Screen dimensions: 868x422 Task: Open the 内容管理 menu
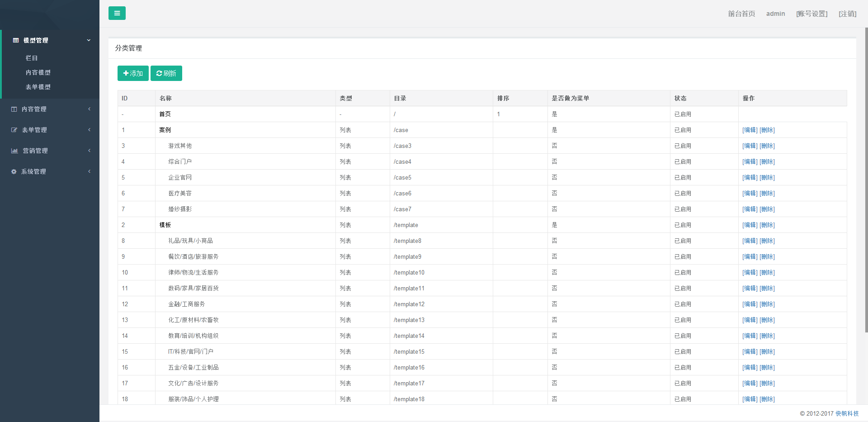point(50,109)
